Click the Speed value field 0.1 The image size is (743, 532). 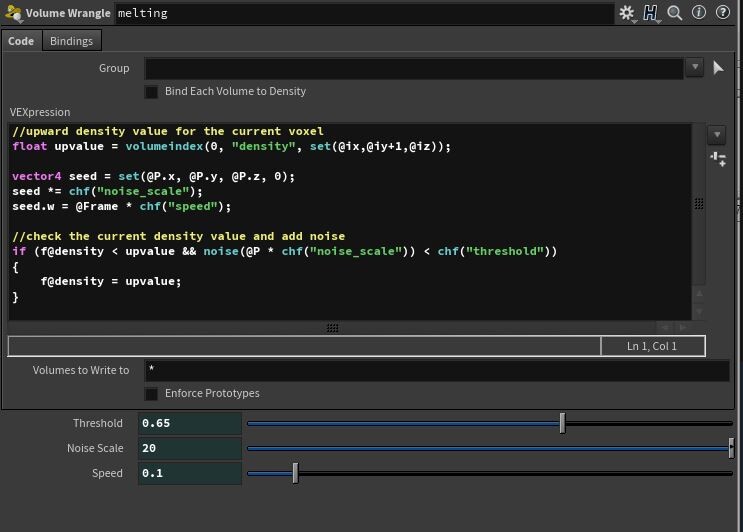tap(190, 473)
